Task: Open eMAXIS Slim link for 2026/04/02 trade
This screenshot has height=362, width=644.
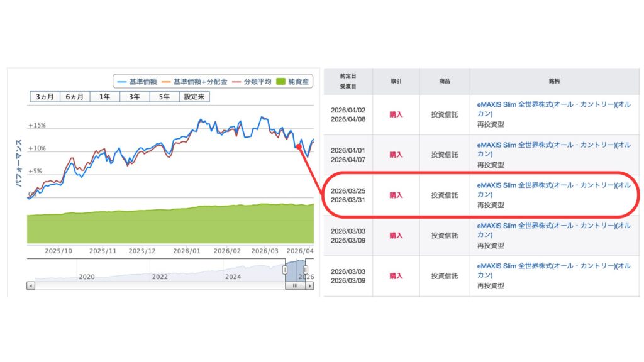Action: point(553,105)
